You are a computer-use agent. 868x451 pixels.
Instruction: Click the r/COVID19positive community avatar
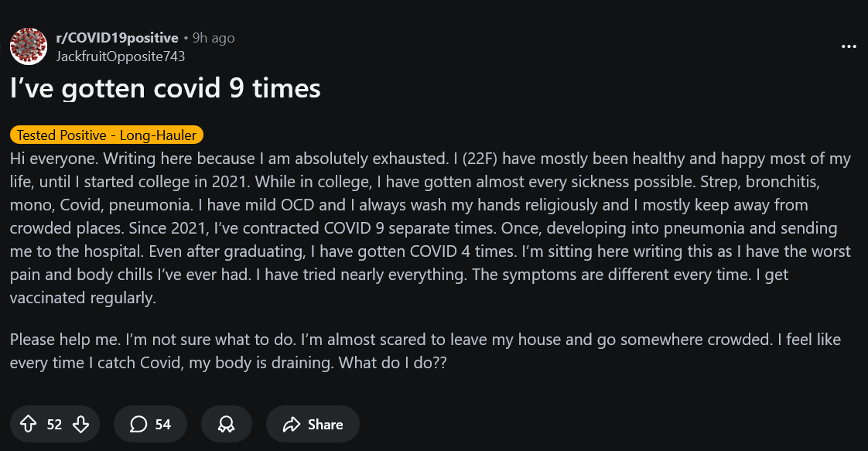pyautogui.click(x=29, y=46)
